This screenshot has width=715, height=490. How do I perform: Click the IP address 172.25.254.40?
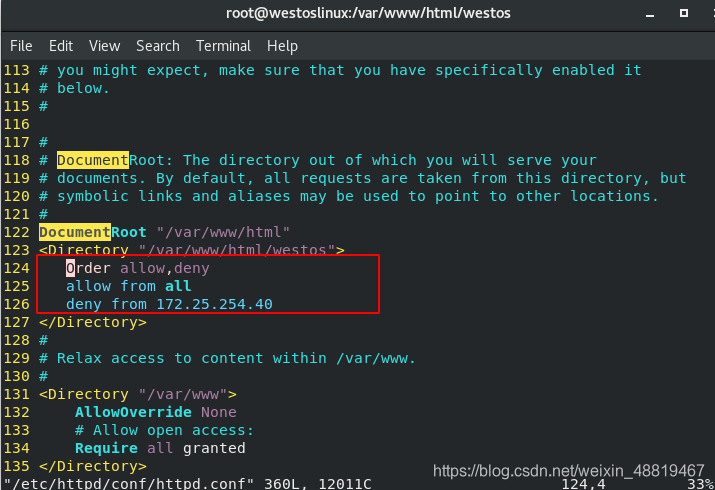(214, 304)
